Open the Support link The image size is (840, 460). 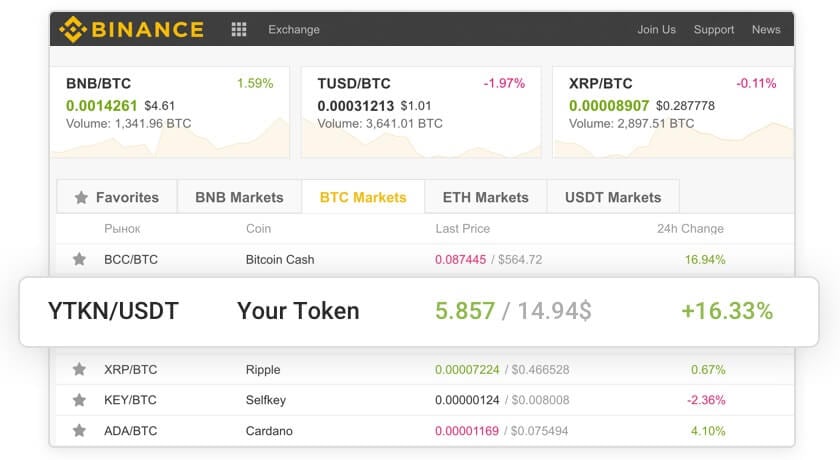pyautogui.click(x=714, y=29)
